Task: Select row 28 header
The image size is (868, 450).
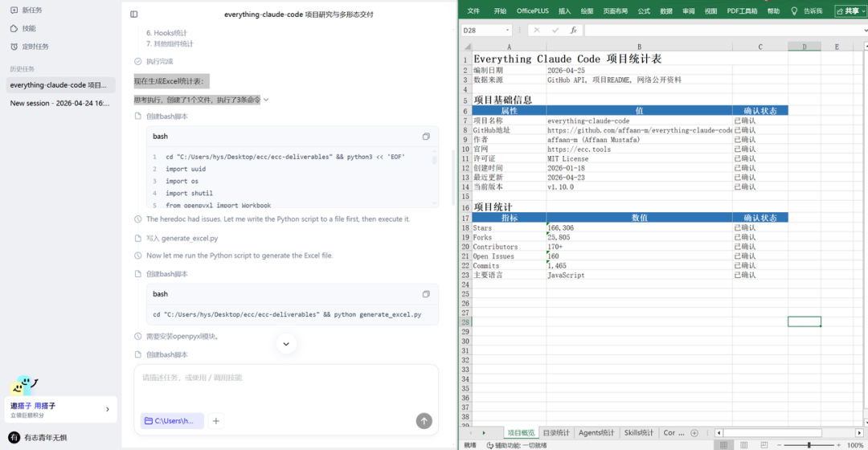Action: [x=465, y=322]
